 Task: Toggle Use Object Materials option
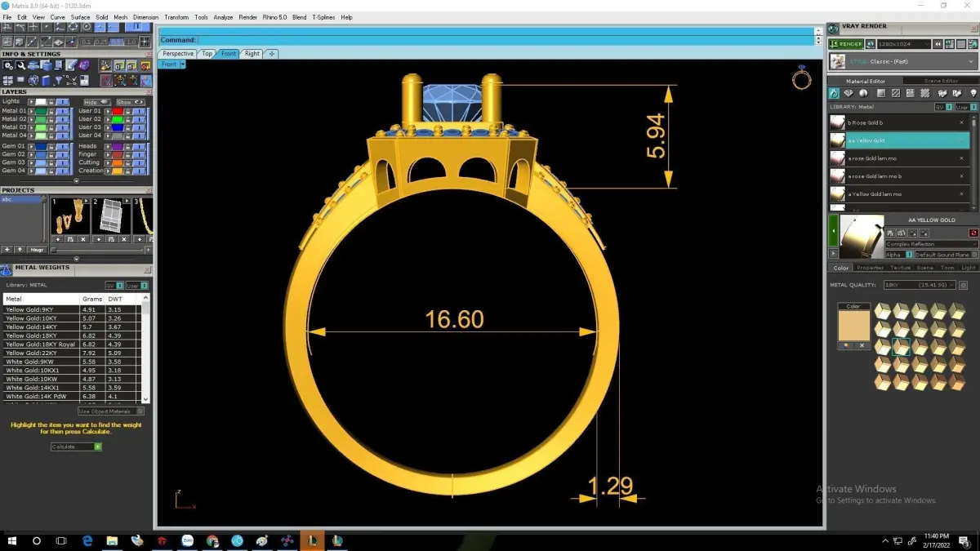coord(110,411)
